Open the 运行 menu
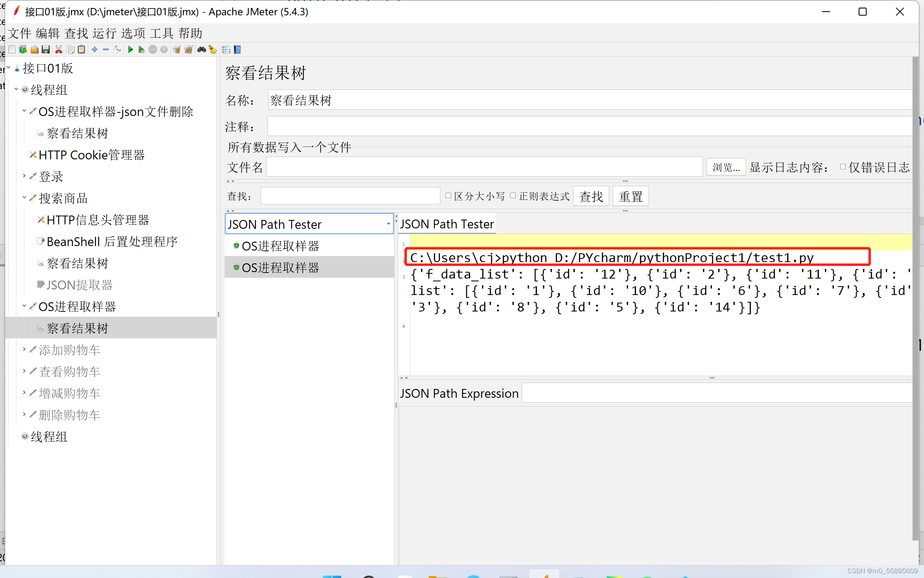The image size is (924, 578). coord(104,33)
